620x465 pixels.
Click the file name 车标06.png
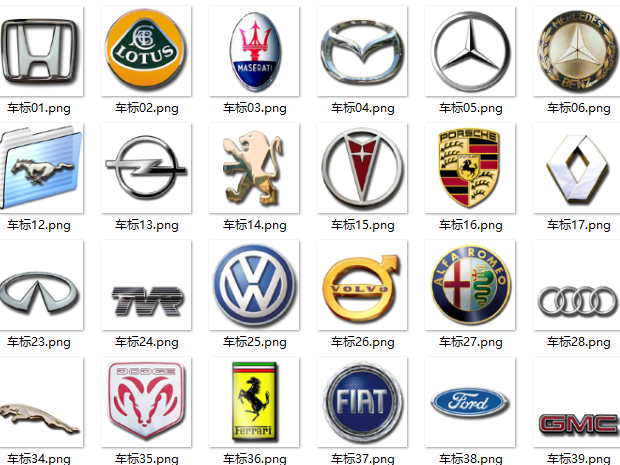(x=578, y=108)
